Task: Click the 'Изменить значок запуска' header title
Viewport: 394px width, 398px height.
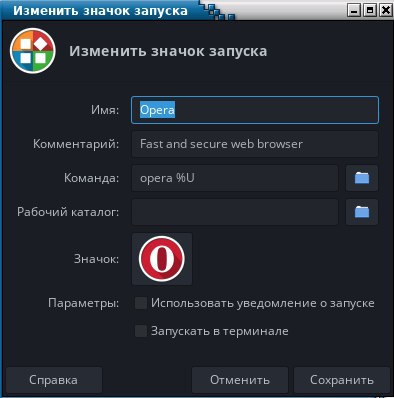Action: (x=168, y=51)
